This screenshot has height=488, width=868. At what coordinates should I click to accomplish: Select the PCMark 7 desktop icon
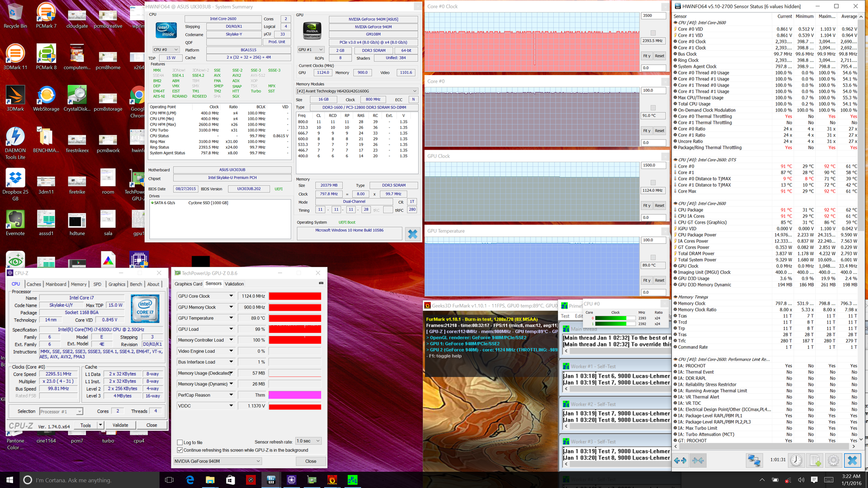[x=46, y=16]
